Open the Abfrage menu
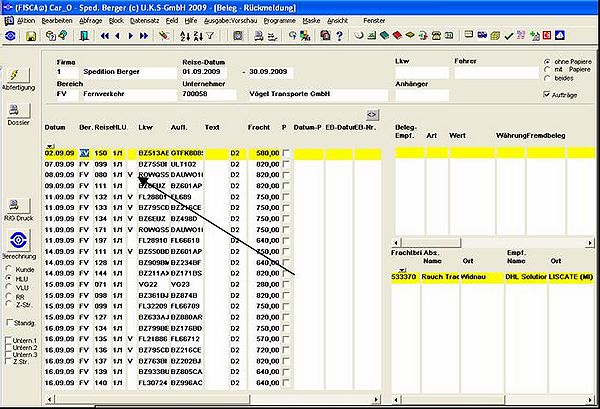Viewport: 600px width, 409px height. pos(91,21)
